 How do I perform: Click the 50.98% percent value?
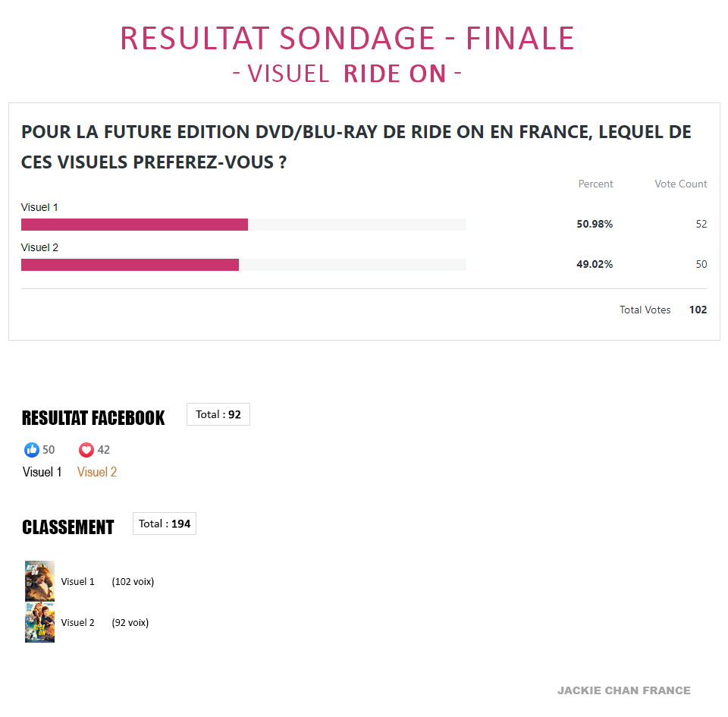pos(595,224)
